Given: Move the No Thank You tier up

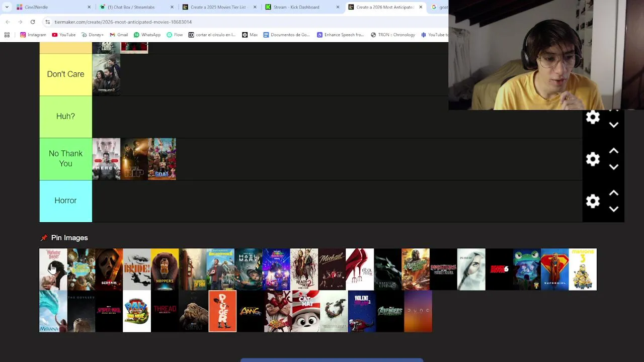Looking at the screenshot, I should pos(614,151).
